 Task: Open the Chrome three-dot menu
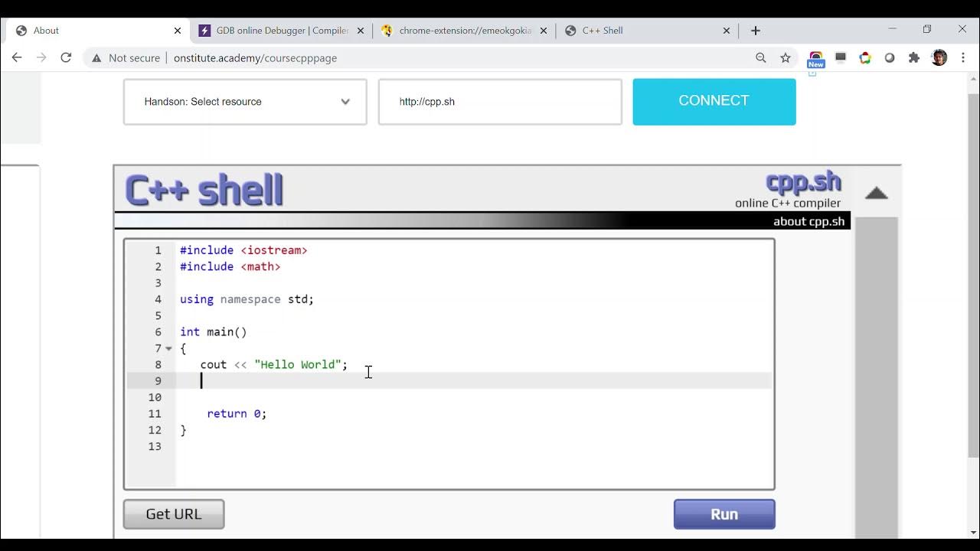(963, 57)
